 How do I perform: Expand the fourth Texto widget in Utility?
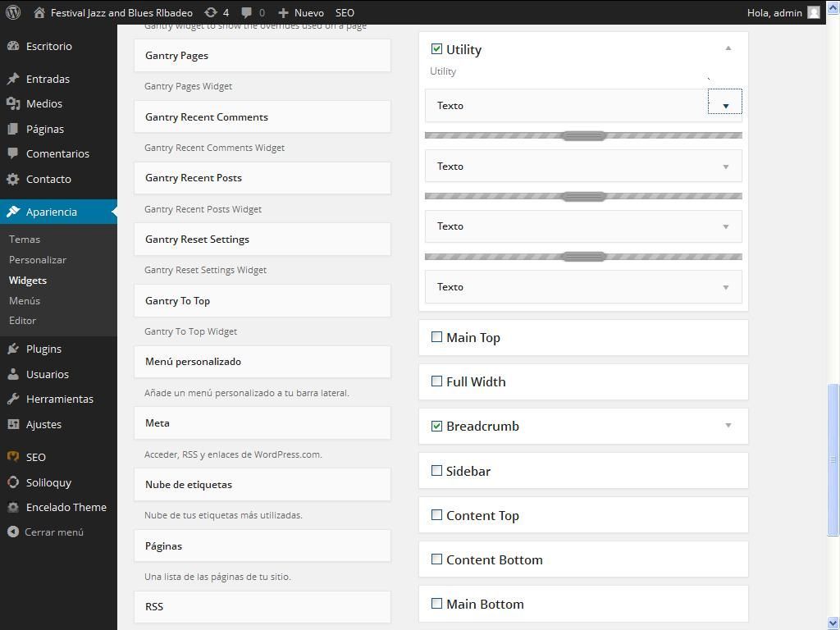725,288
